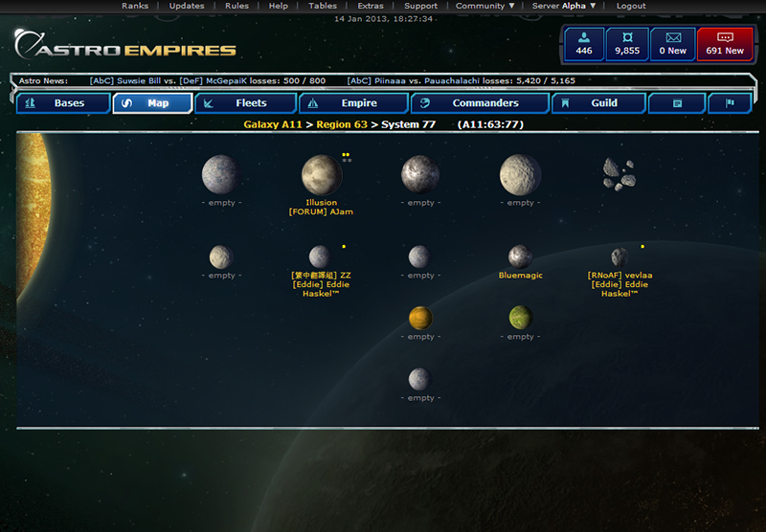Click the asteroid cluster in top row

tap(620, 174)
